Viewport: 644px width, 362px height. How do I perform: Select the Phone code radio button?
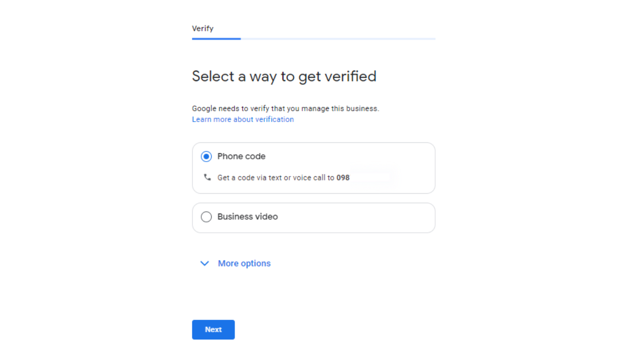pyautogui.click(x=206, y=156)
